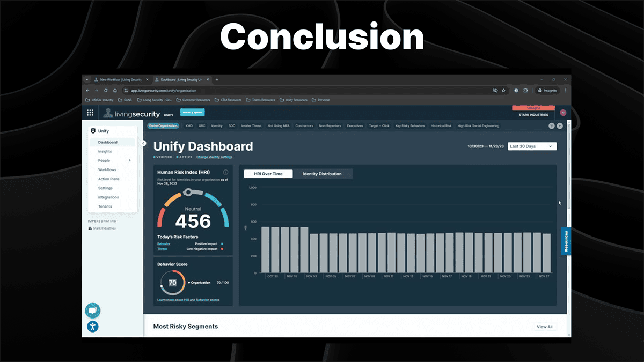Open the Behavior risk factor link
The image size is (644, 362).
[x=164, y=243]
